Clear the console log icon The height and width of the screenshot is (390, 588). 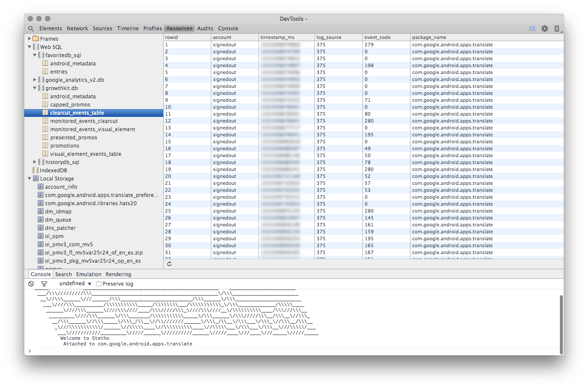click(31, 284)
